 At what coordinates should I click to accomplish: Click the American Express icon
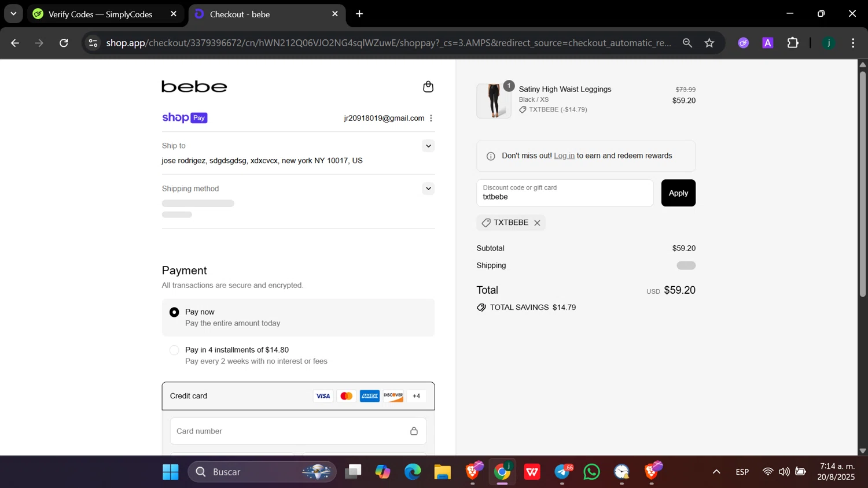click(370, 396)
